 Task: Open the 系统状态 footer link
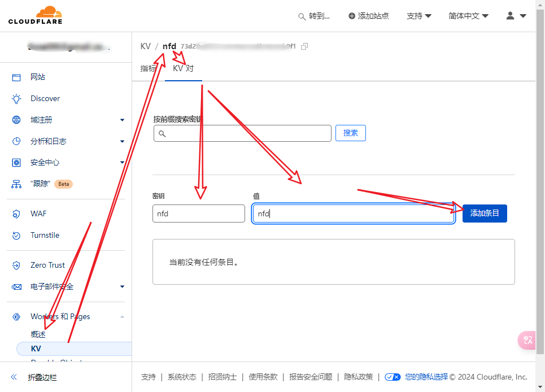pos(182,377)
